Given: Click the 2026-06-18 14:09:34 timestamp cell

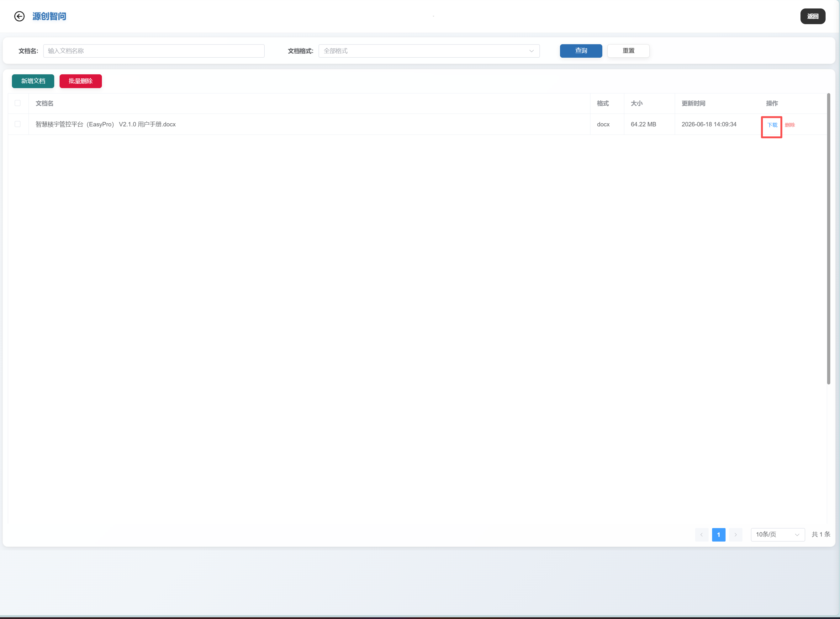Looking at the screenshot, I should 709,124.
